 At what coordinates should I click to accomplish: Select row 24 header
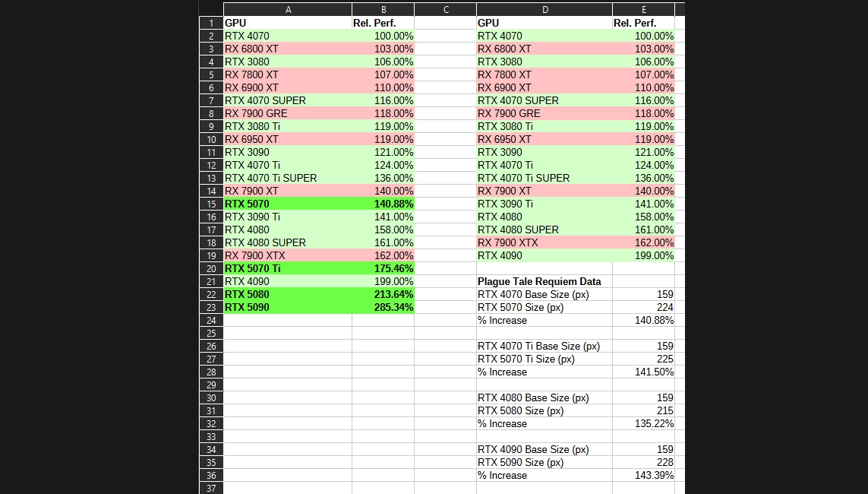tap(211, 320)
